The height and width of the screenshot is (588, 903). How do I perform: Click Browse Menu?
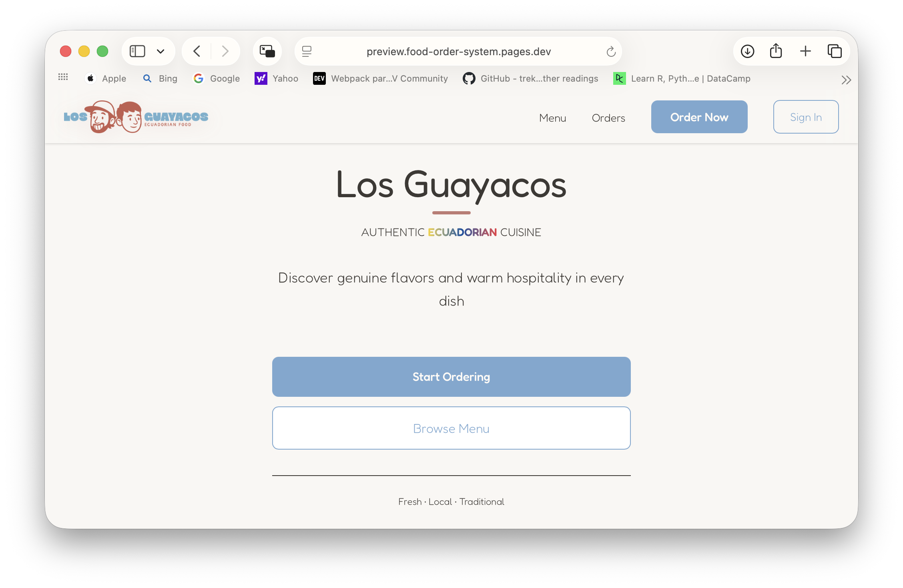click(x=451, y=428)
